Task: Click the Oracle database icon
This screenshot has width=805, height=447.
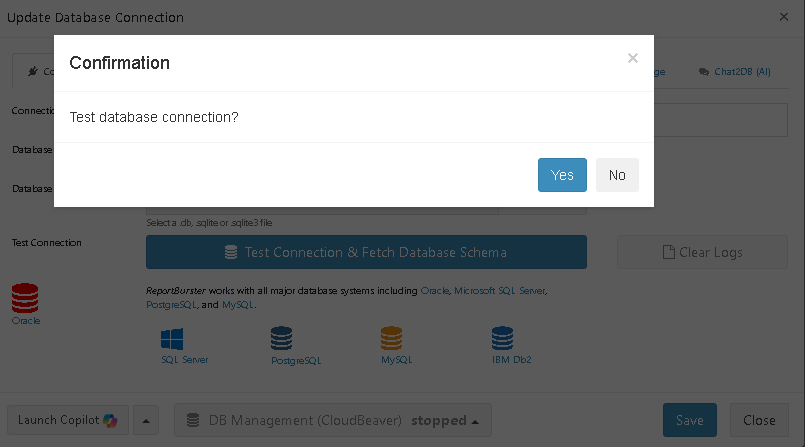Action: pyautogui.click(x=25, y=298)
